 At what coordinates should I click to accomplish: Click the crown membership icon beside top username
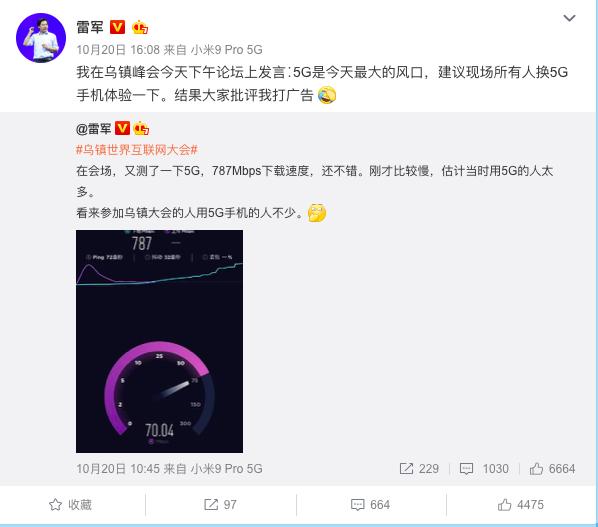(x=140, y=27)
